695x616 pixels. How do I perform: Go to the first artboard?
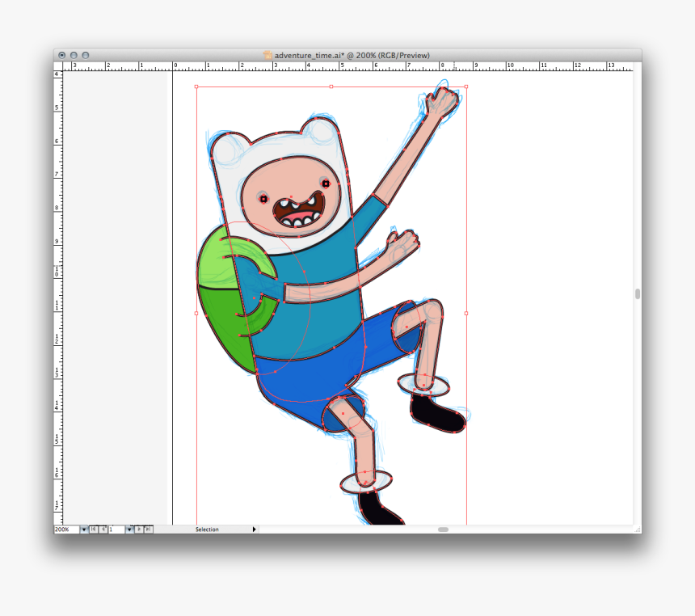[94, 530]
